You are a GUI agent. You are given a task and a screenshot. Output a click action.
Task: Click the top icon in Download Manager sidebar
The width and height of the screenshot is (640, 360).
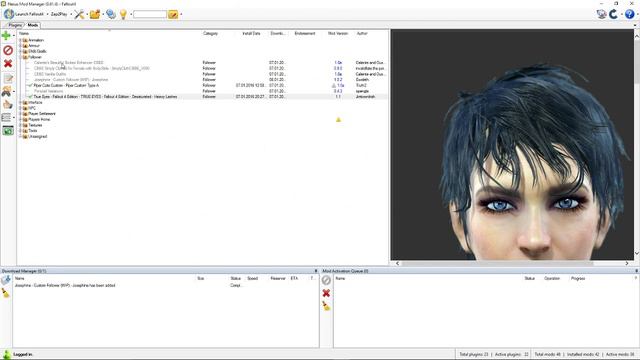6,280
